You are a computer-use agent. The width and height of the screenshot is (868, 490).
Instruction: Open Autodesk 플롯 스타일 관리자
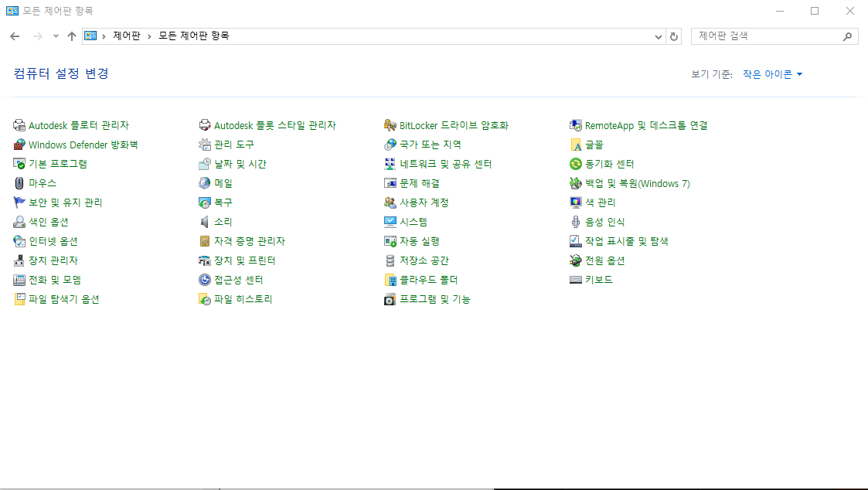coord(269,124)
